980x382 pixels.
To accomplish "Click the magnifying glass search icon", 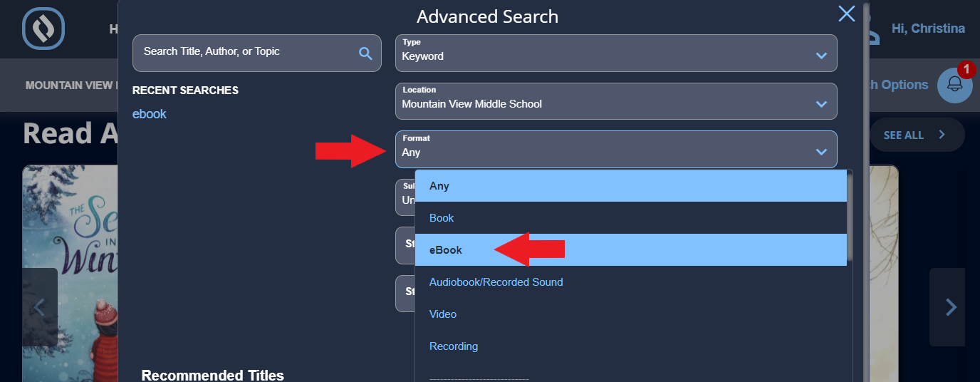I will pos(365,53).
